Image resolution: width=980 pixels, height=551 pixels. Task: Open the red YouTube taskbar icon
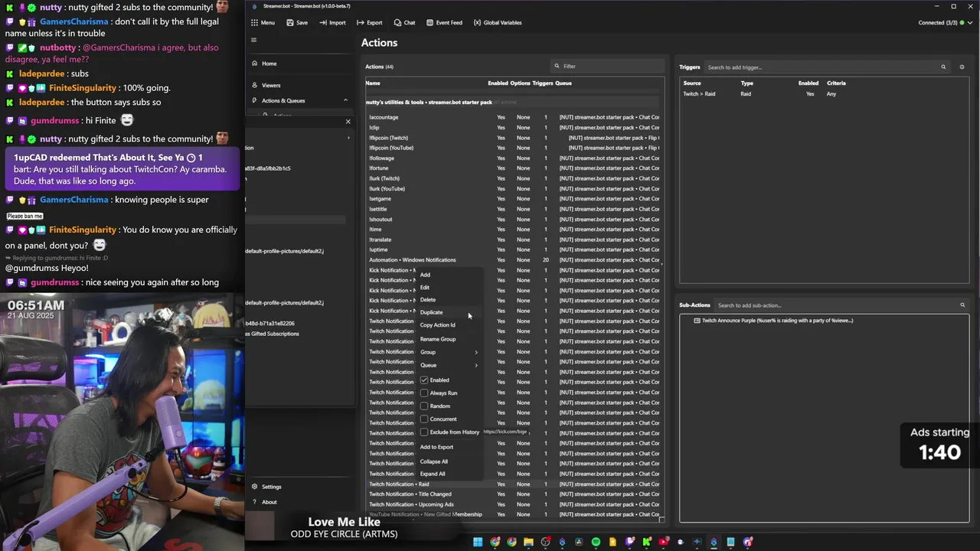[x=664, y=542]
